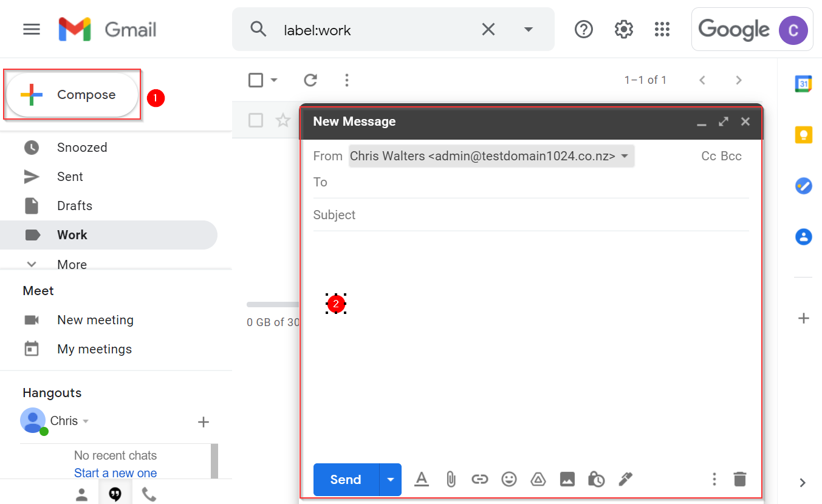Discard draft with the trash icon
The width and height of the screenshot is (822, 504).
coord(739,479)
